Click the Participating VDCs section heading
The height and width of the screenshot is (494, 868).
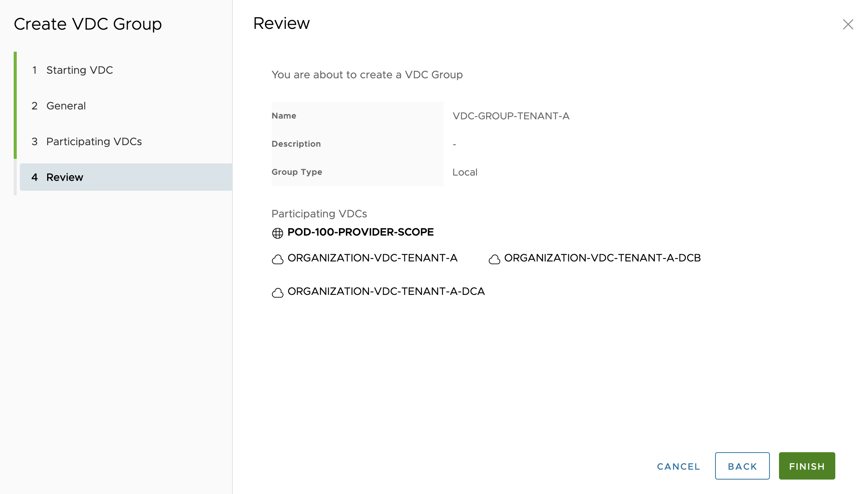(319, 214)
